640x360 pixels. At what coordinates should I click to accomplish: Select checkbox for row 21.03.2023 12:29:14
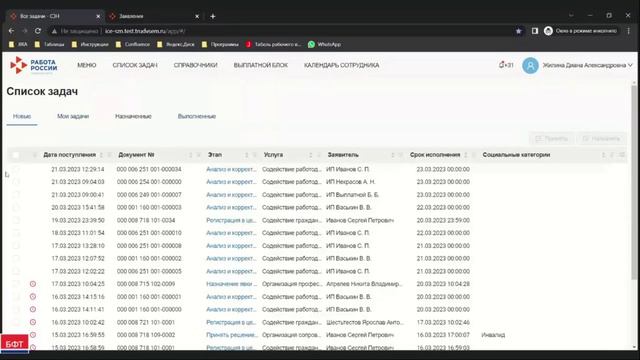point(16,169)
